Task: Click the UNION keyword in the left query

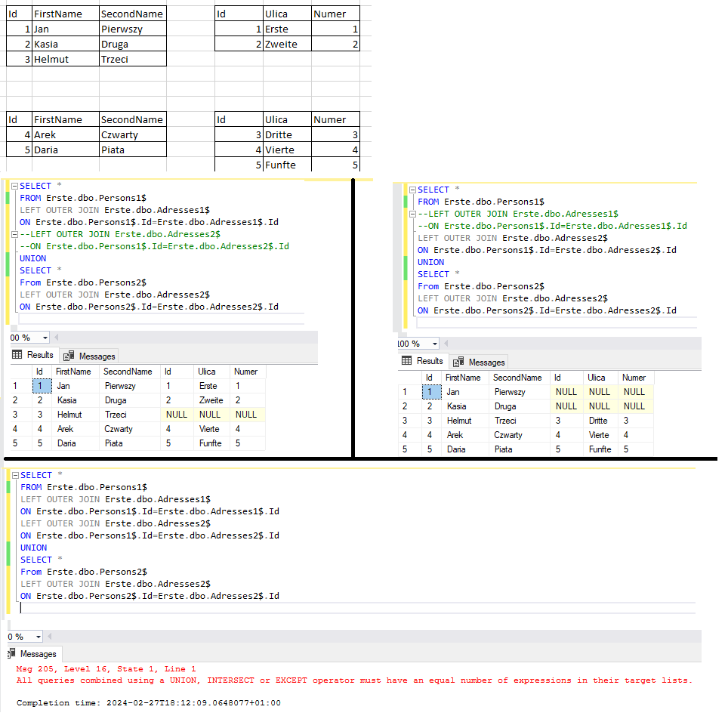Action: [x=33, y=259]
